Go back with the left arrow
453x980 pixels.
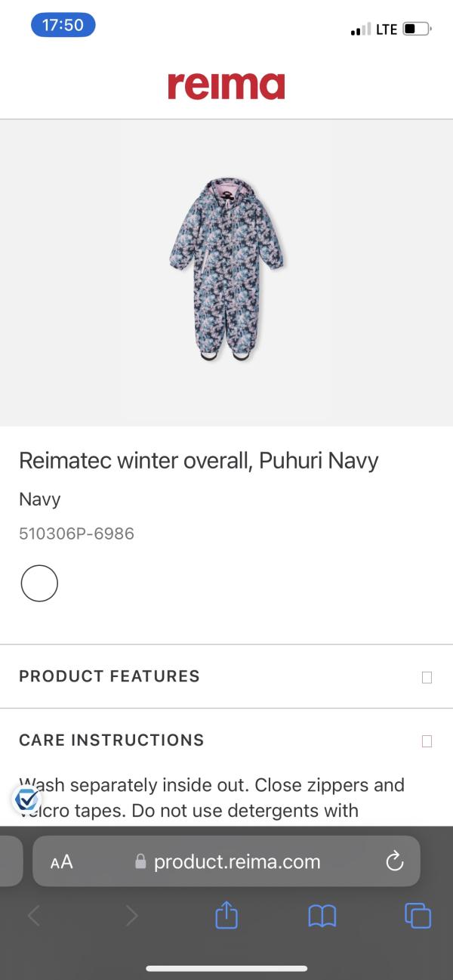(x=34, y=916)
